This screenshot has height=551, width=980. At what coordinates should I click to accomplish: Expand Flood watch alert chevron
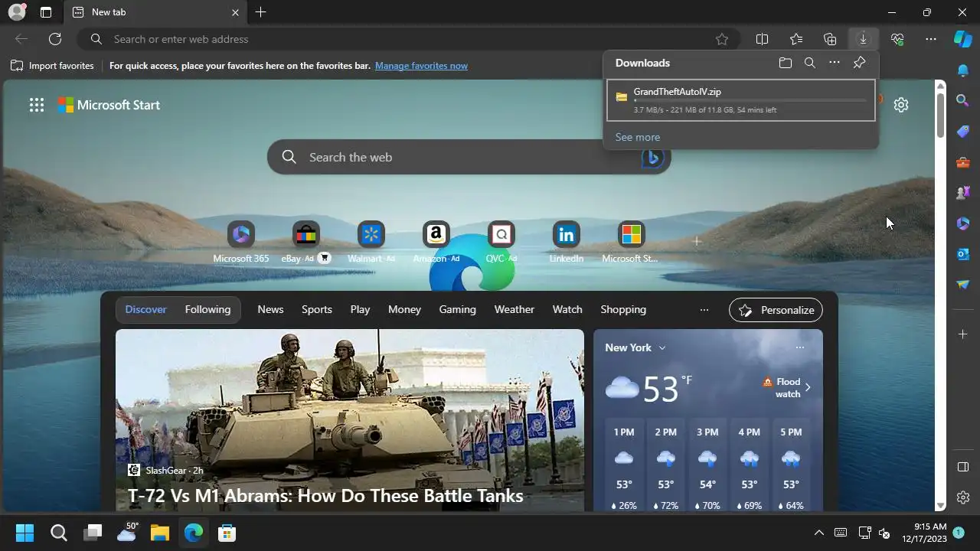[x=808, y=387]
